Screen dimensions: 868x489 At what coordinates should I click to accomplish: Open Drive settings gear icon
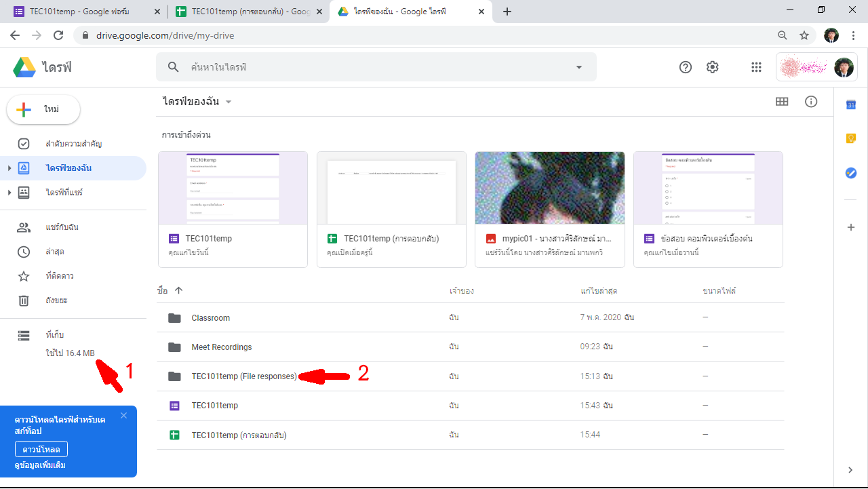(x=712, y=67)
